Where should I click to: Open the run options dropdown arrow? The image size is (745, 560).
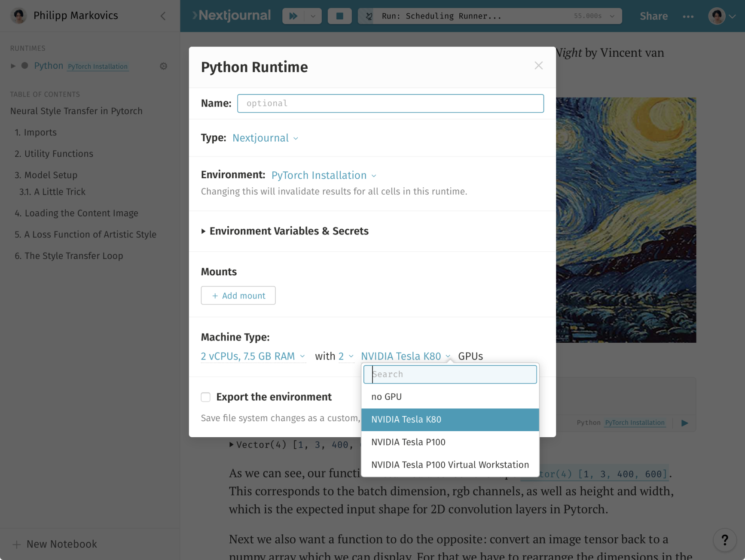coord(313,16)
